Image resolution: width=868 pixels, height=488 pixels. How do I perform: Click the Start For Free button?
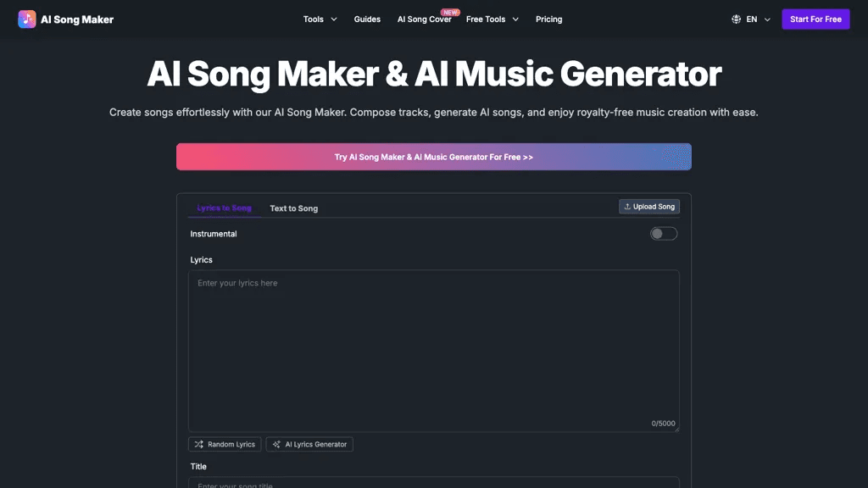(x=815, y=19)
